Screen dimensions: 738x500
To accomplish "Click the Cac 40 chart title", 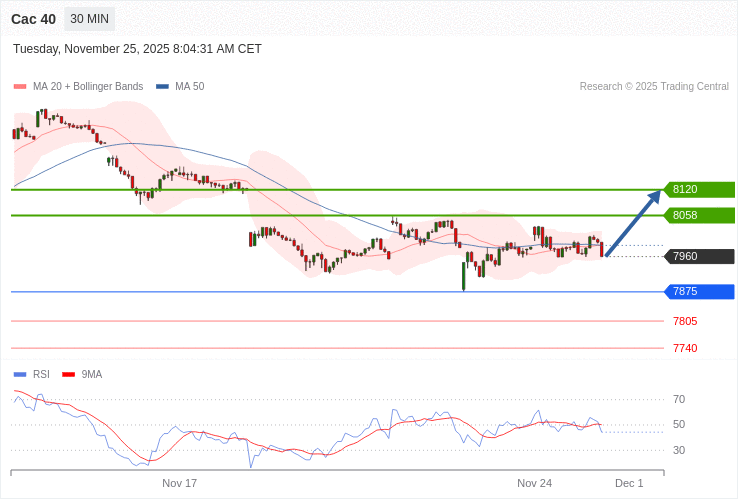I will pyautogui.click(x=33, y=19).
